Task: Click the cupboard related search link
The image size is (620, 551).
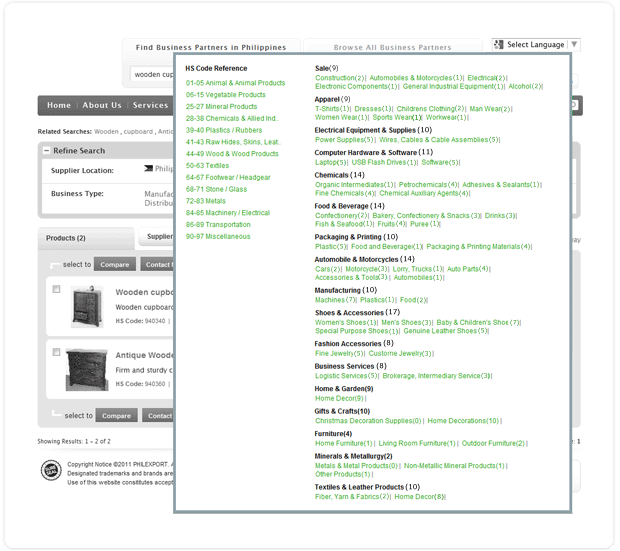Action: (138, 132)
